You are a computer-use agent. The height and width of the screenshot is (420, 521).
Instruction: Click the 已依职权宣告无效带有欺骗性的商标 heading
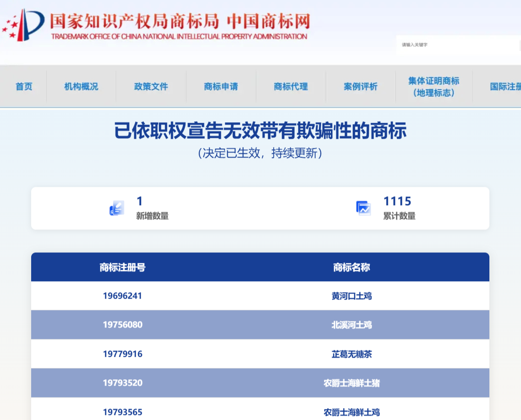[260, 131]
